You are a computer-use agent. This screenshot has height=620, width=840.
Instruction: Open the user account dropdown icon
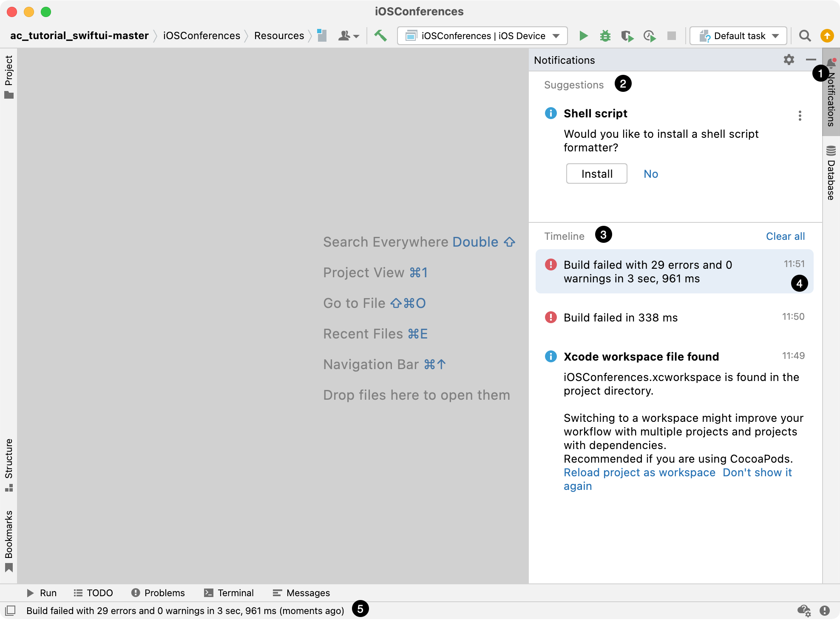[x=349, y=36]
